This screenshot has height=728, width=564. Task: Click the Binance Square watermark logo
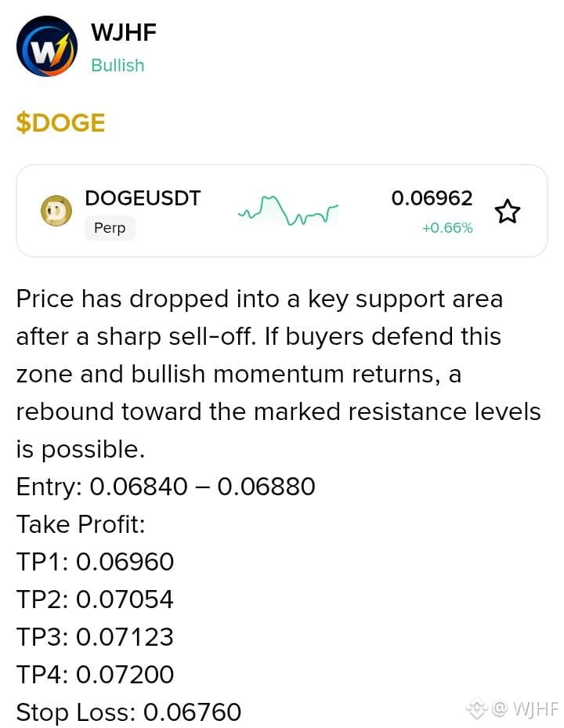click(477, 708)
